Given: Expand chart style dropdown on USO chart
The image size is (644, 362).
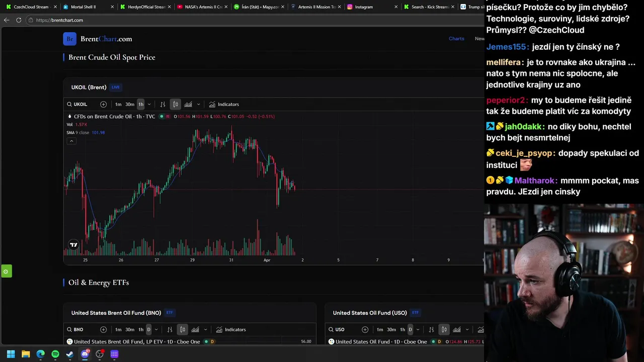Looking at the screenshot, I should 467,329.
